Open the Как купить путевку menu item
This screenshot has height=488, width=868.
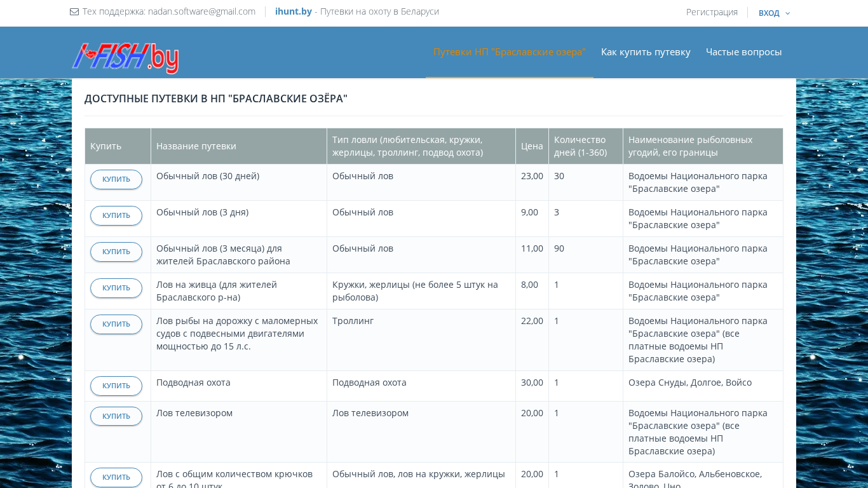pos(646,52)
